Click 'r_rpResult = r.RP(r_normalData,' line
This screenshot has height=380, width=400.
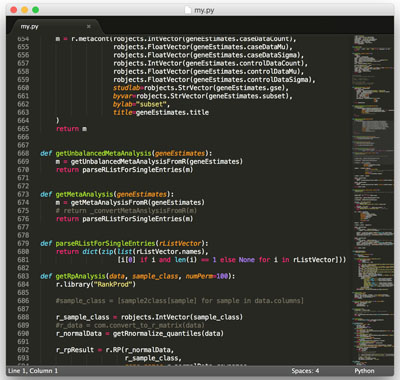pos(115,350)
